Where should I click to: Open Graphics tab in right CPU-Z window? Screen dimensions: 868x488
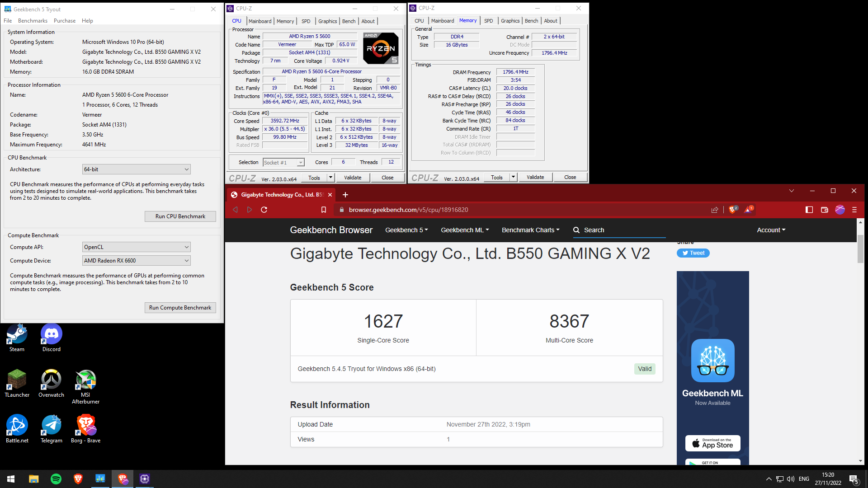(x=510, y=21)
